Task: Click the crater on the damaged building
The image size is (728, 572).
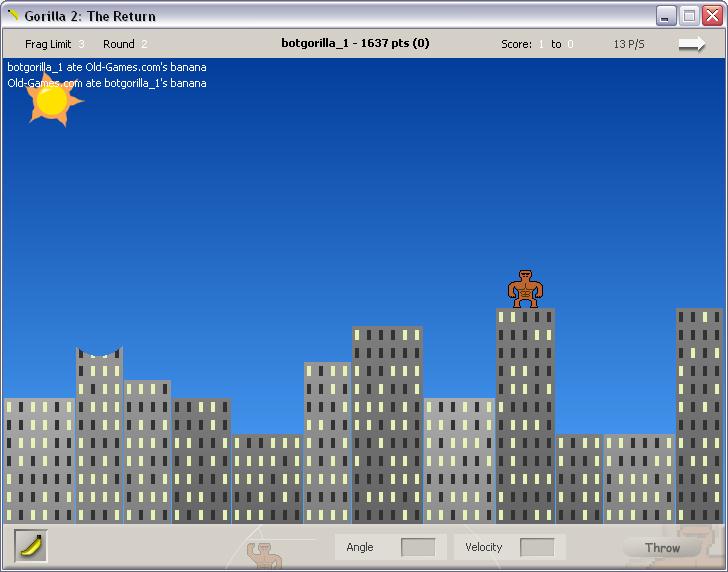Action: (99, 351)
